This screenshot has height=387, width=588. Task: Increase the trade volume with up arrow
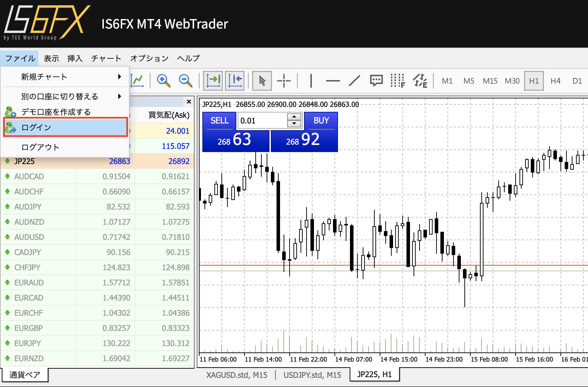point(294,117)
